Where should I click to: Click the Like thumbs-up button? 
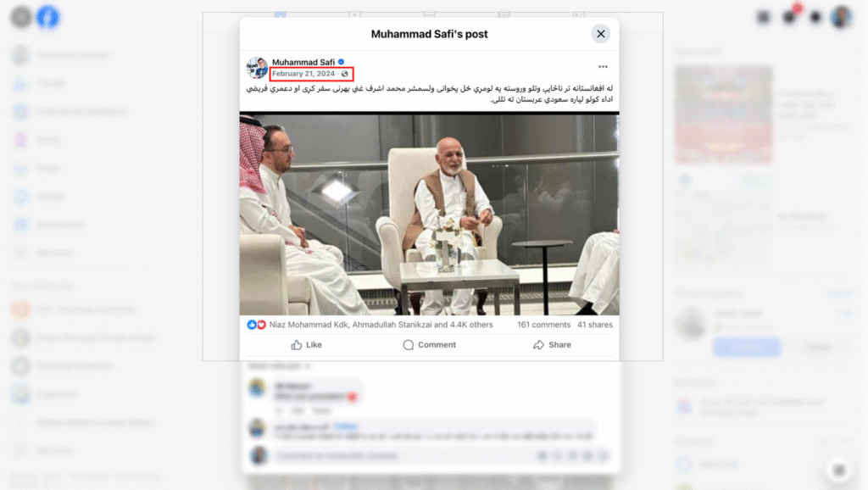307,345
